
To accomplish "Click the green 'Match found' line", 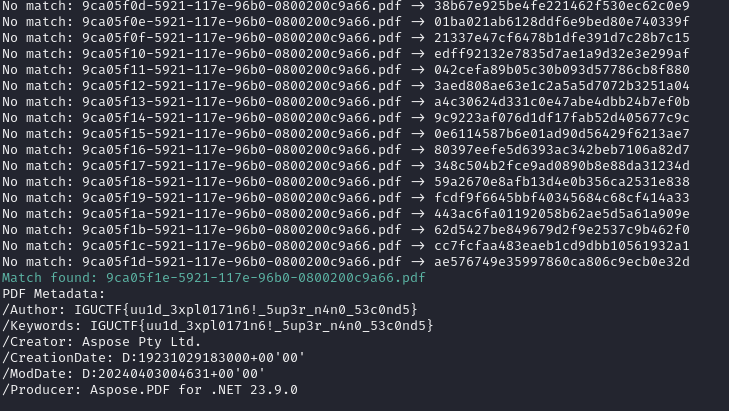I will pos(213,278).
